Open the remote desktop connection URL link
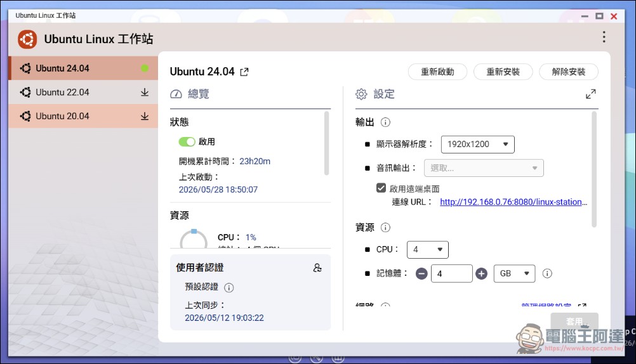 pyautogui.click(x=513, y=202)
